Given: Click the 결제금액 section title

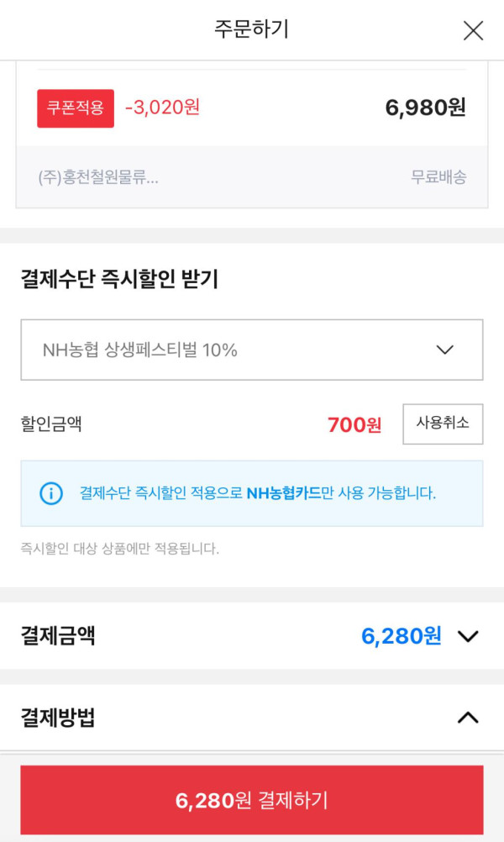Looking at the screenshot, I should (x=58, y=636).
